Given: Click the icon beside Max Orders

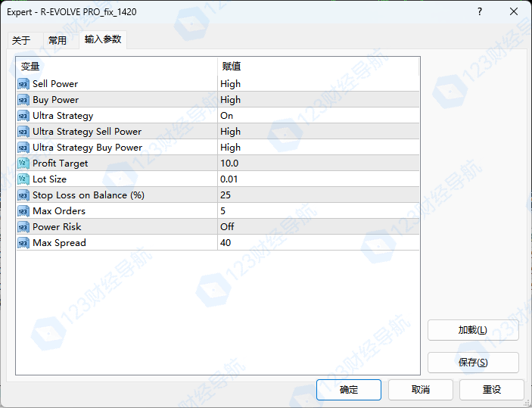Looking at the screenshot, I should coord(23,211).
